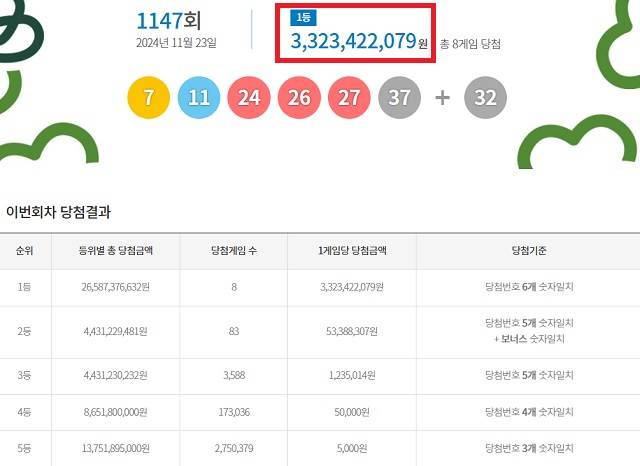
Task: Click the bonus number 32 ball
Action: [485, 98]
